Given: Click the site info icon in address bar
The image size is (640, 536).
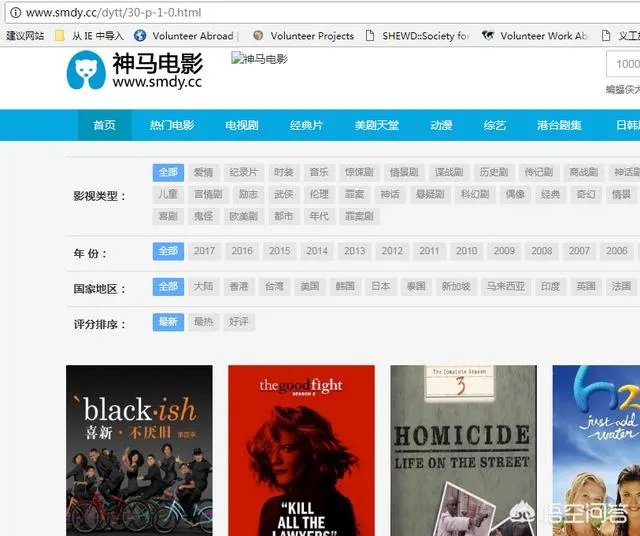Looking at the screenshot, I should click(14, 12).
